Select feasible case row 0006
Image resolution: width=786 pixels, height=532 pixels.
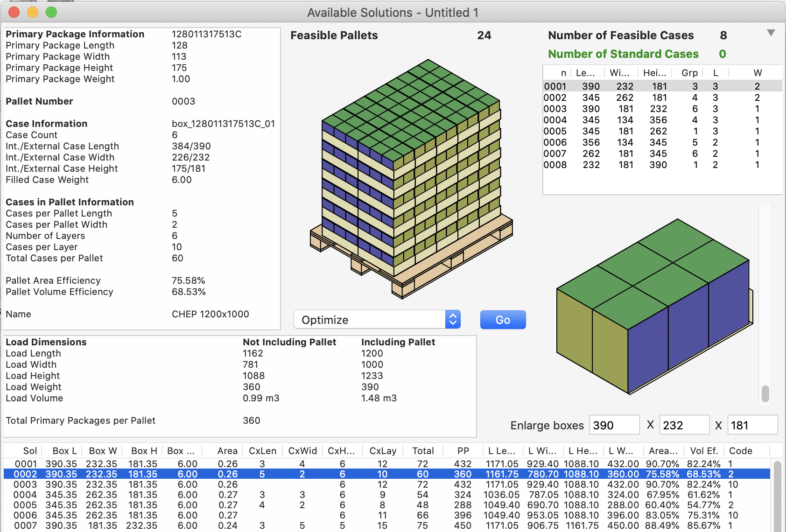point(662,142)
